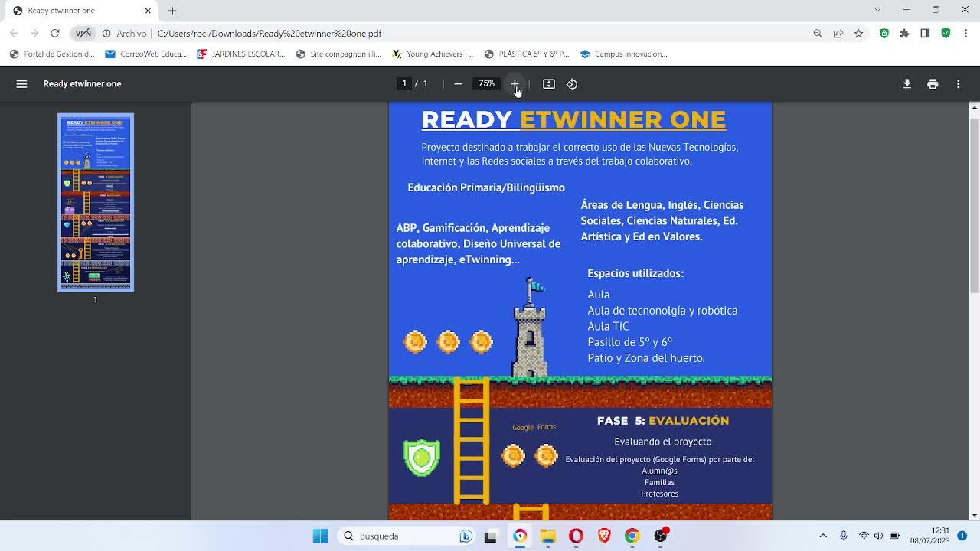The image size is (980, 551).
Task: Click the FASE 5: EVALUACIÓN heading
Action: coord(663,421)
